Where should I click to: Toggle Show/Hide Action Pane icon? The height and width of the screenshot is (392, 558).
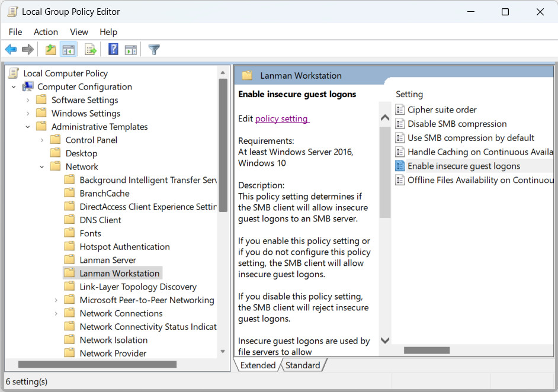coord(130,50)
